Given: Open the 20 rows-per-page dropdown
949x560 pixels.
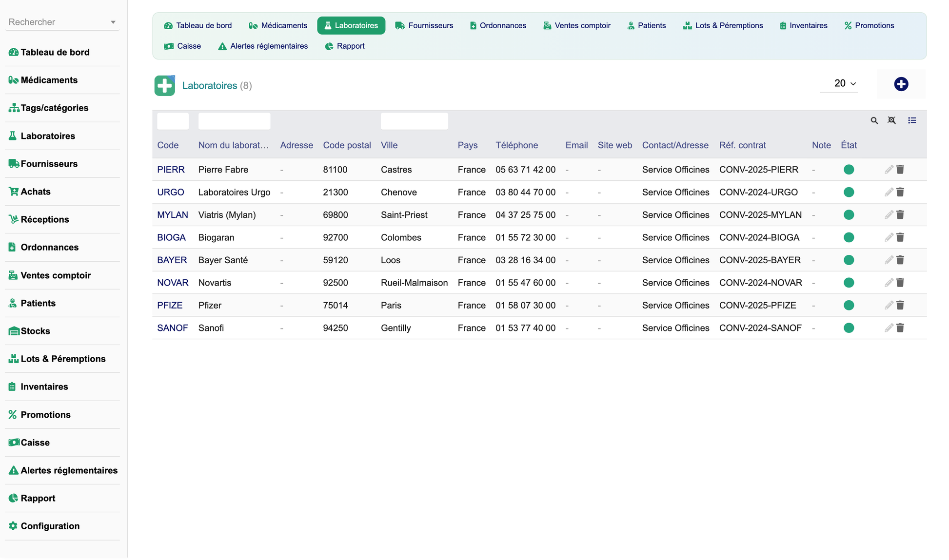Looking at the screenshot, I should click(839, 83).
